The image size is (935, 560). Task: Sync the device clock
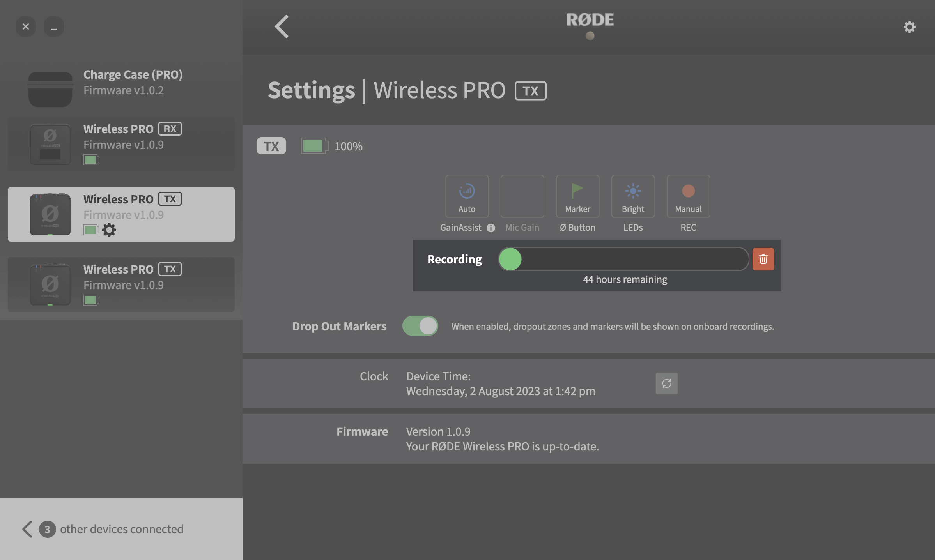point(666,383)
